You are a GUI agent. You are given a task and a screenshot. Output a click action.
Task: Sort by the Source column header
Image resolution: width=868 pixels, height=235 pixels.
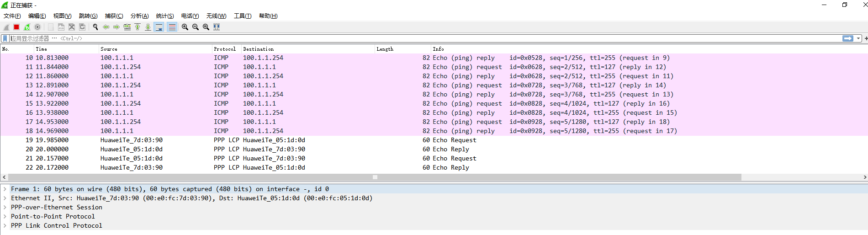pyautogui.click(x=156, y=49)
